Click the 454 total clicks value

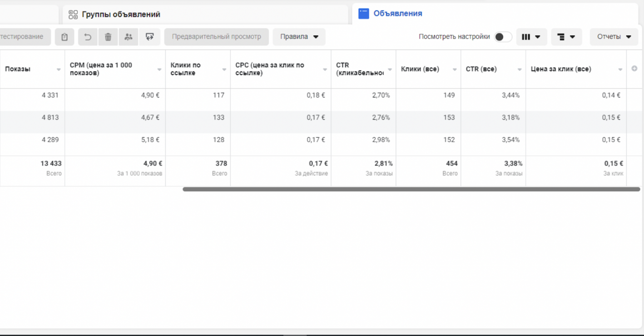tap(451, 163)
